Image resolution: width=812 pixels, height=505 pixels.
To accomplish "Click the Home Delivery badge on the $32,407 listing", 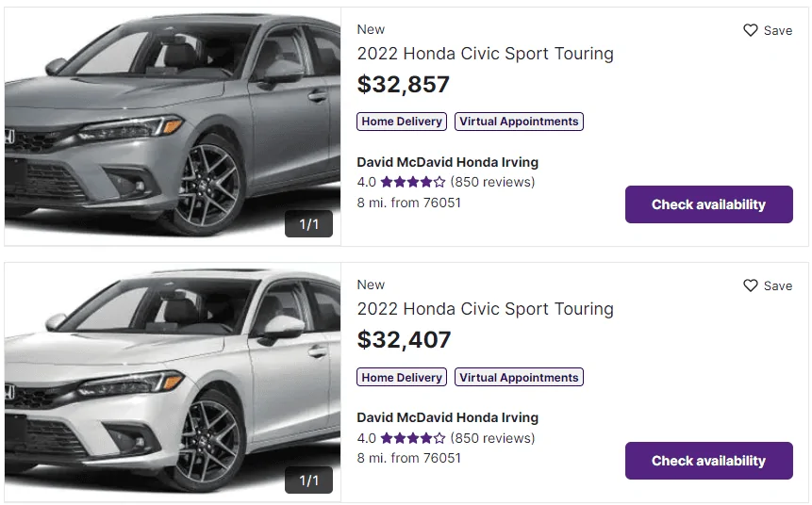I will pyautogui.click(x=402, y=378).
